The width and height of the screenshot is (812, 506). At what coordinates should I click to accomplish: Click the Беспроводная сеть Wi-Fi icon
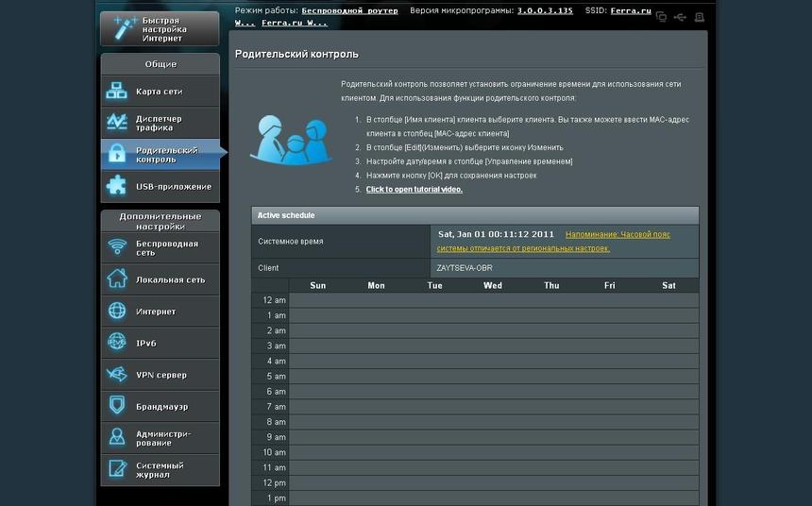click(x=117, y=247)
